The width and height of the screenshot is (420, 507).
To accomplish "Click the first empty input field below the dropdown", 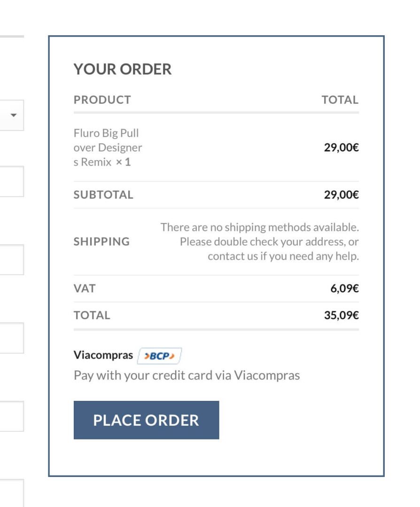I will point(12,181).
